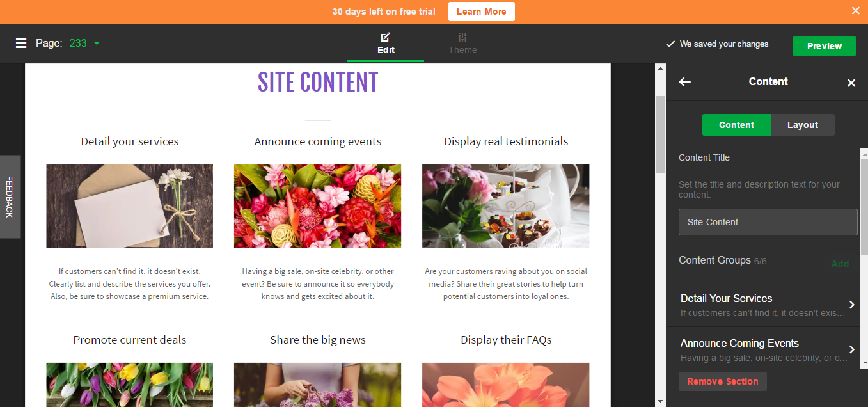Click the Remove Section button
Screen dimensions: 868x407
point(723,381)
